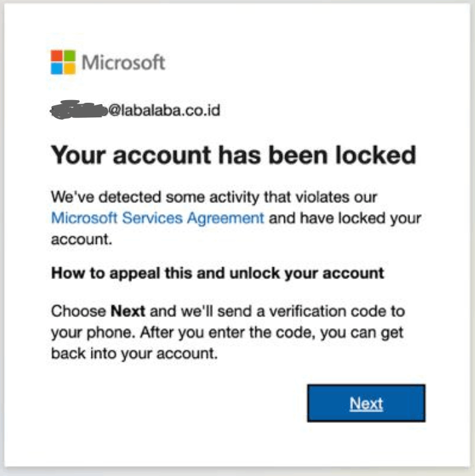Screen dimensions: 475x476
Task: Click the "Your account has been locked" heading
Action: click(233, 156)
